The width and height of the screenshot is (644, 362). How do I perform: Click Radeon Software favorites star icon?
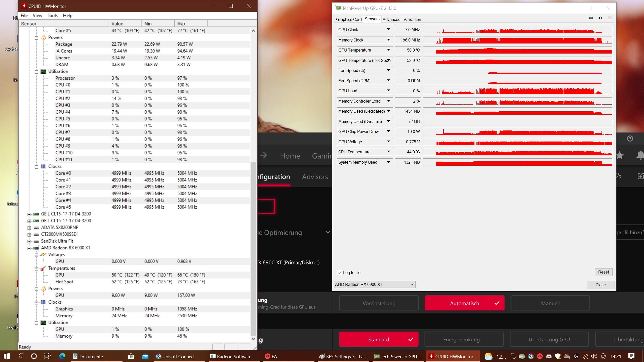point(620,155)
